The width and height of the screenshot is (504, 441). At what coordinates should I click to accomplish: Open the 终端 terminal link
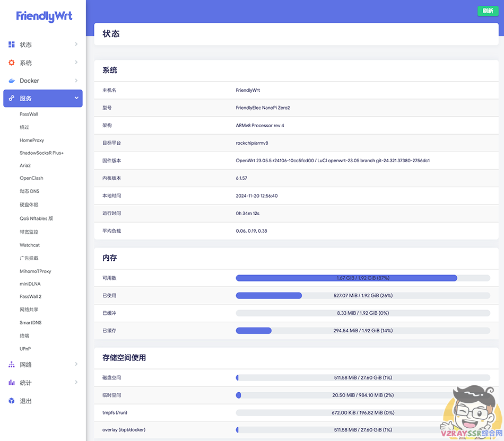coord(24,336)
